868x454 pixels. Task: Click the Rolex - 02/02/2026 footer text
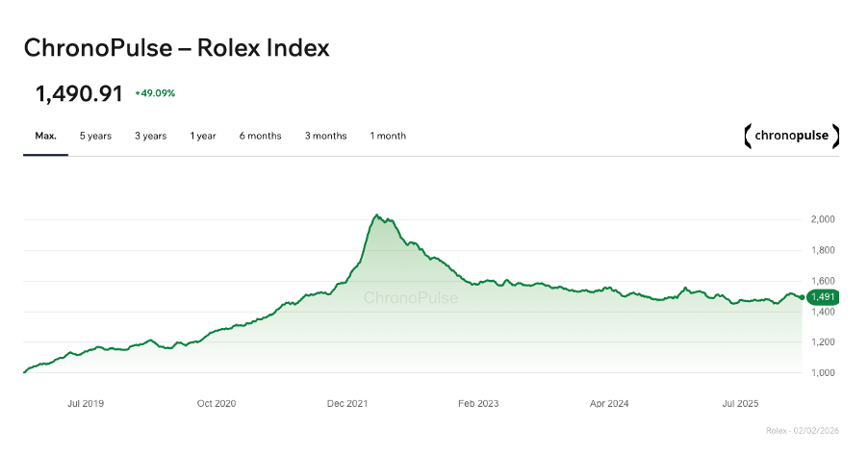[803, 431]
